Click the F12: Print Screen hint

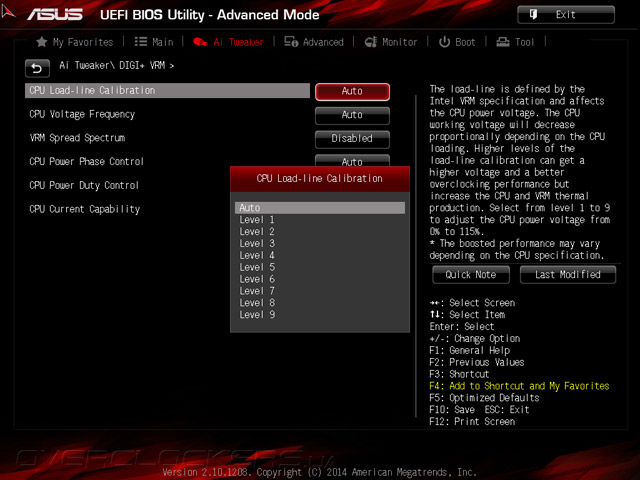tap(472, 421)
